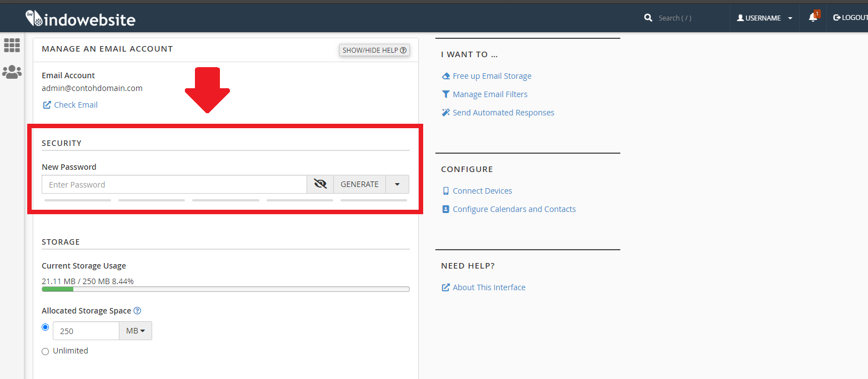Image resolution: width=868 pixels, height=379 pixels.
Task: Open the USERNAME account dropdown
Action: pyautogui.click(x=765, y=18)
